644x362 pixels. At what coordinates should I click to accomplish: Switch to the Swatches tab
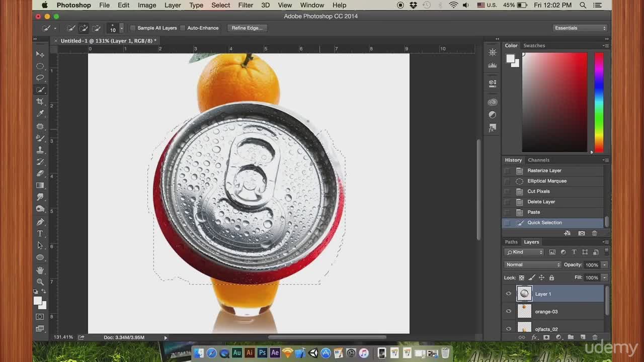pyautogui.click(x=534, y=46)
